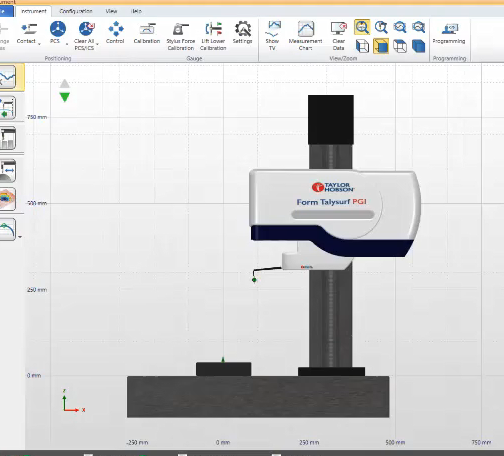Open the Measurement Chart
The image size is (504, 456).
(x=306, y=35)
